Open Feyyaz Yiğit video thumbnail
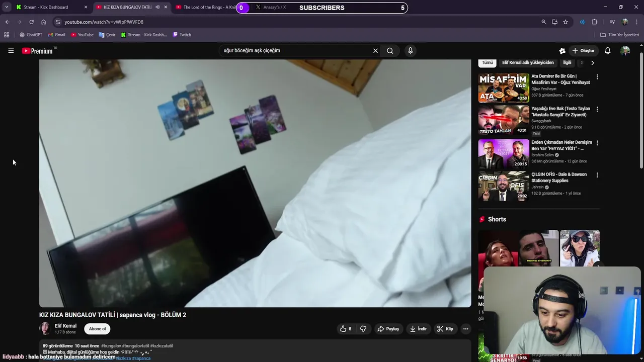This screenshot has height=362, width=644. (504, 153)
